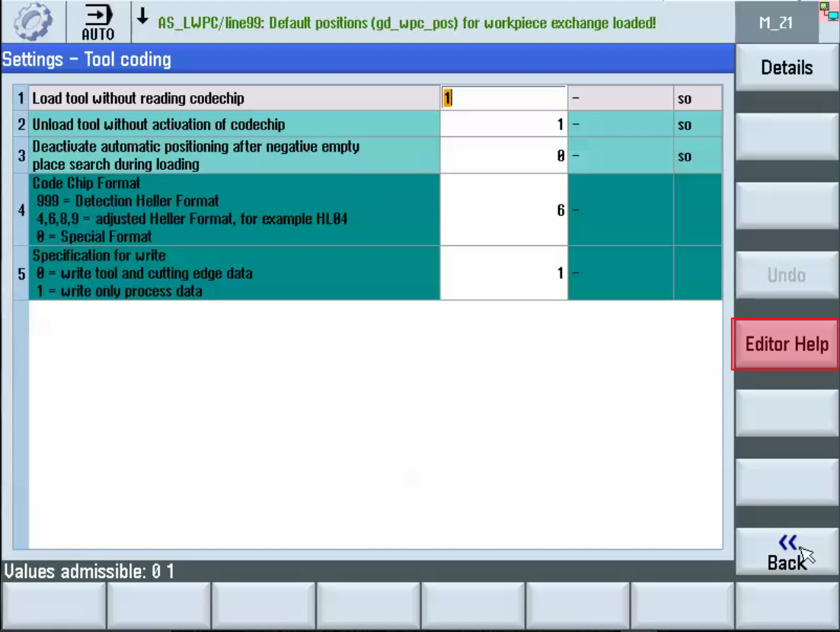Open the Details softkey
Image resolution: width=840 pixels, height=632 pixels.
787,68
